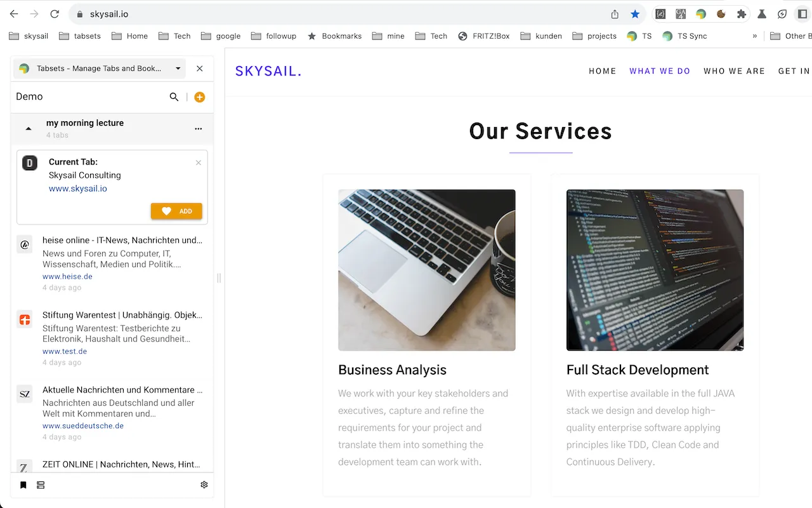Open Tabsets settings via the gear icon

pos(204,485)
